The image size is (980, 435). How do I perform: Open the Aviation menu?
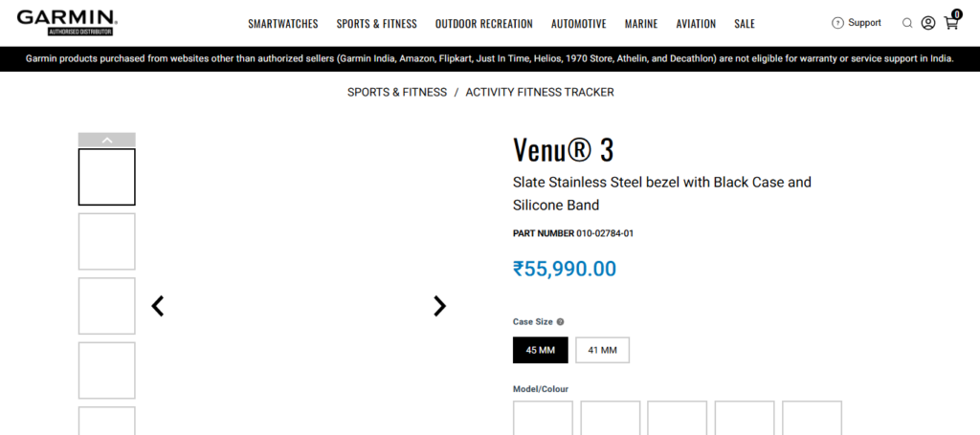point(696,24)
